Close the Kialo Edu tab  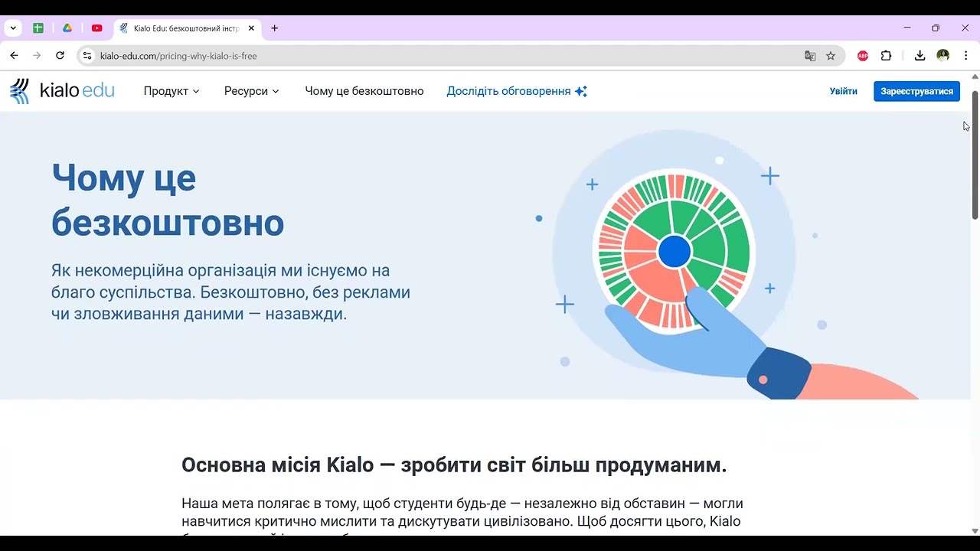(x=251, y=28)
